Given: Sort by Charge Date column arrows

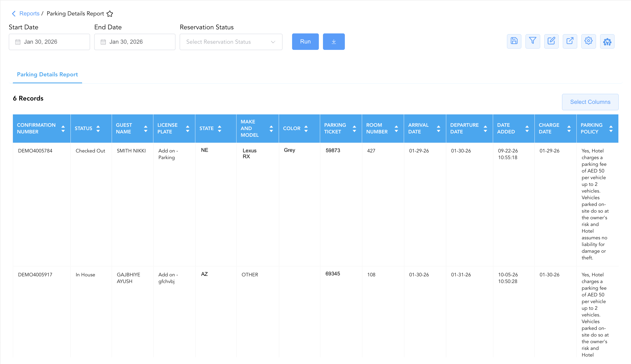Looking at the screenshot, I should pyautogui.click(x=569, y=129).
